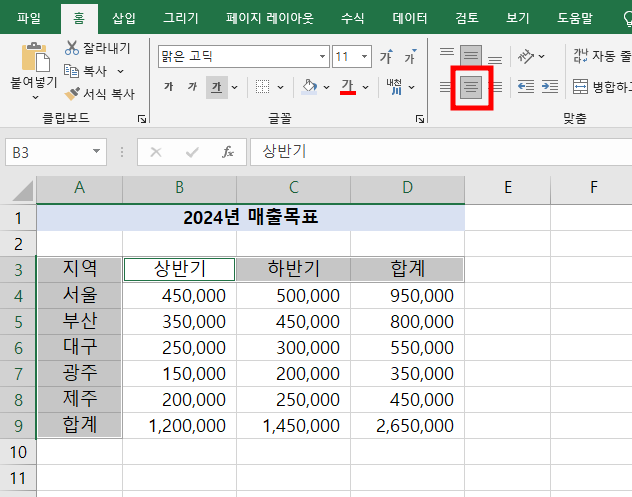
Task: Open the copy (복사) options arrow
Action: coord(121,71)
